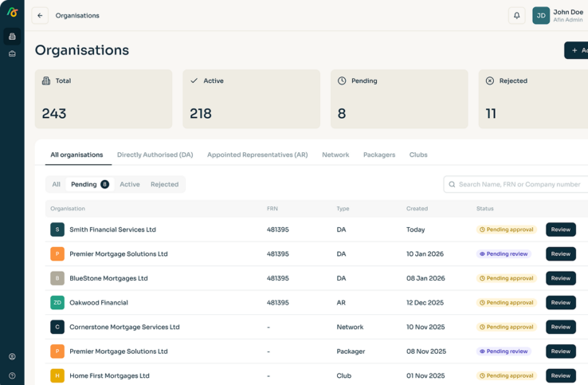Screen dimensions: 588x385
Task: Open the help question-mark sidebar icon
Action: (x=12, y=375)
